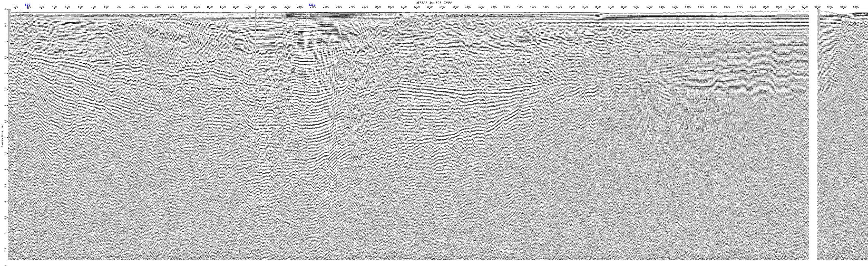Click CMP tick label 4600
Screen dimensions: 868x266
[597, 7]
